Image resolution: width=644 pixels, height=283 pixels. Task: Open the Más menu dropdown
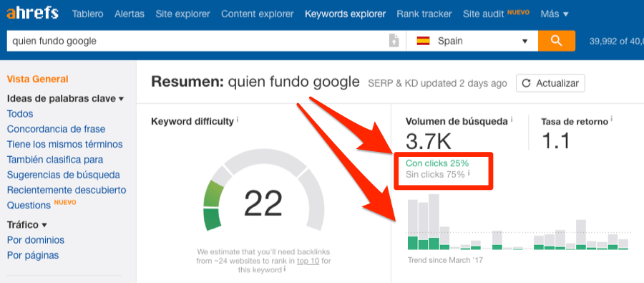click(555, 14)
